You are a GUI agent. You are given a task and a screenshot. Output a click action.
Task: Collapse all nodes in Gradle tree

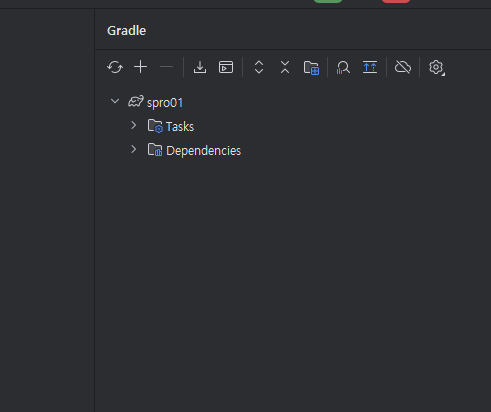click(x=285, y=67)
